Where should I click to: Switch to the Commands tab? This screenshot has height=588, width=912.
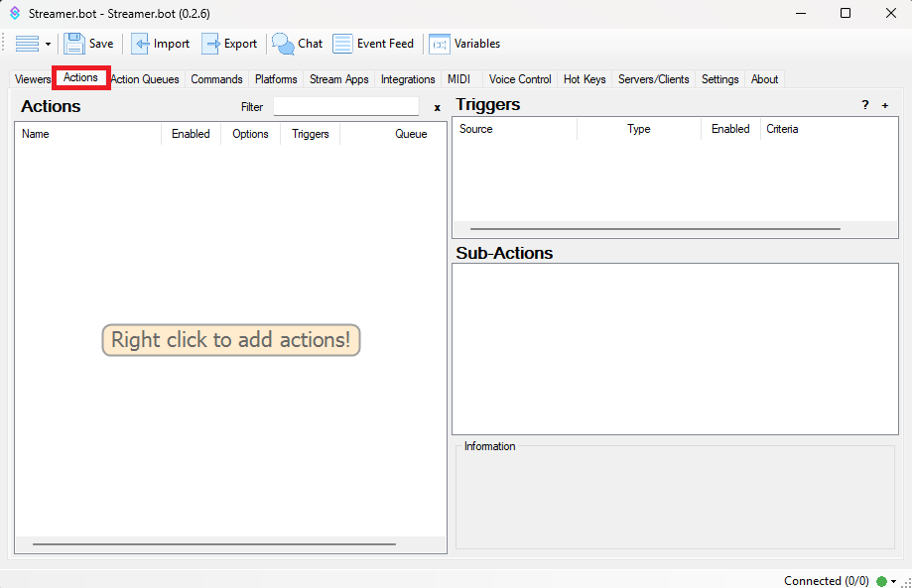tap(216, 79)
